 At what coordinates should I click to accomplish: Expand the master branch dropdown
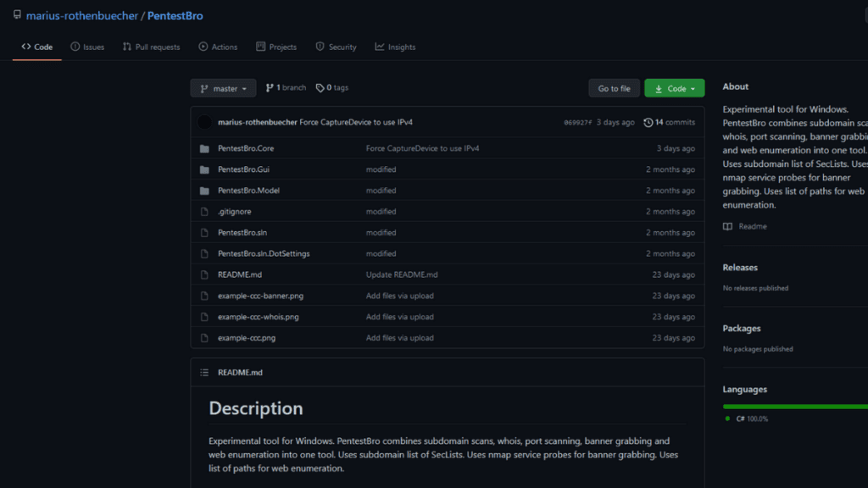(x=223, y=88)
